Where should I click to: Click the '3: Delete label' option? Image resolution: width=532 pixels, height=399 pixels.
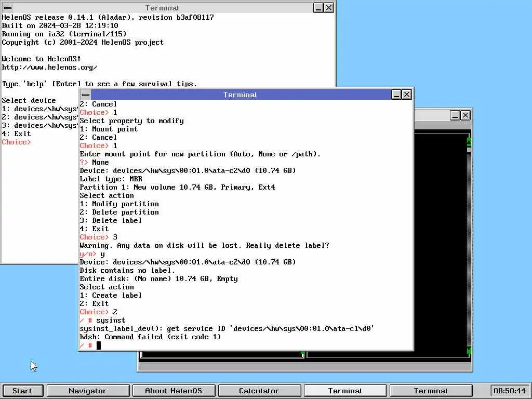pyautogui.click(x=111, y=220)
